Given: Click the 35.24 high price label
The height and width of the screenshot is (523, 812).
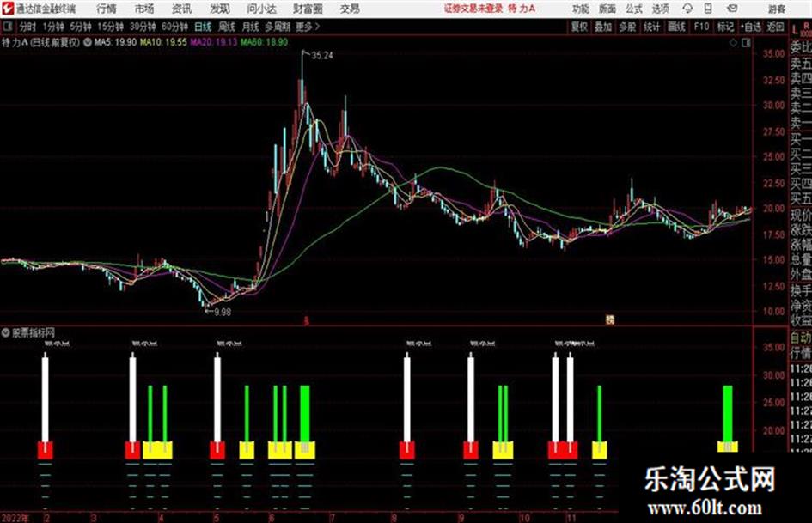Looking at the screenshot, I should 322,56.
